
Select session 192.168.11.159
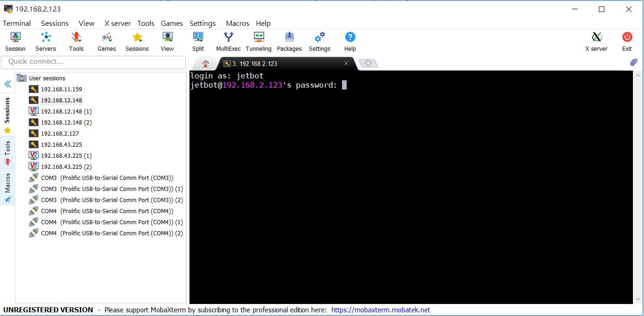click(x=55, y=89)
